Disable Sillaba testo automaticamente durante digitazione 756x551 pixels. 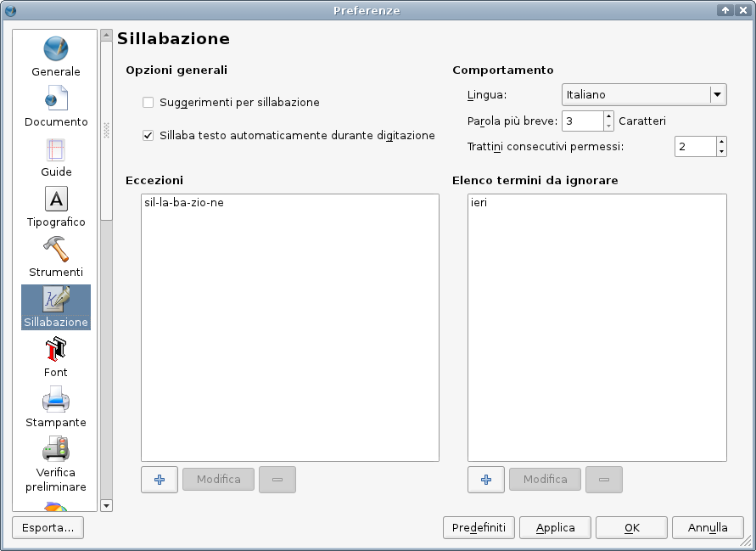[148, 136]
